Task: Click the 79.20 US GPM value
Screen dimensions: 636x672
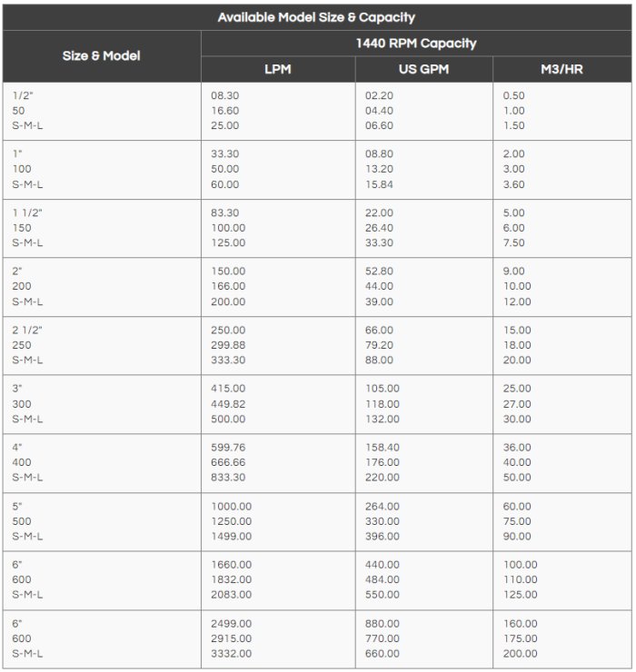Action: coord(379,345)
